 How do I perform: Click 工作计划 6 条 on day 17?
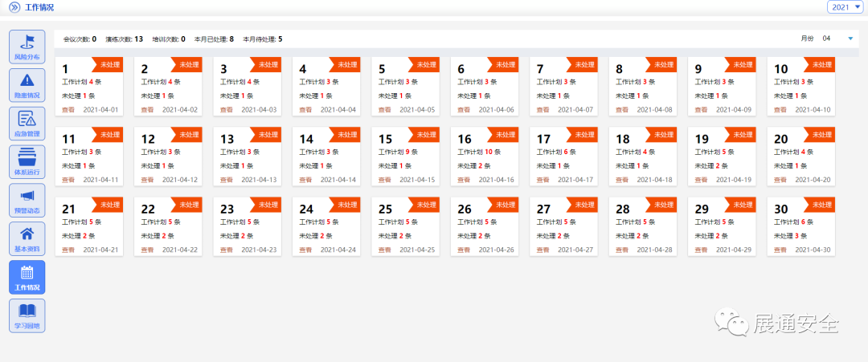556,152
